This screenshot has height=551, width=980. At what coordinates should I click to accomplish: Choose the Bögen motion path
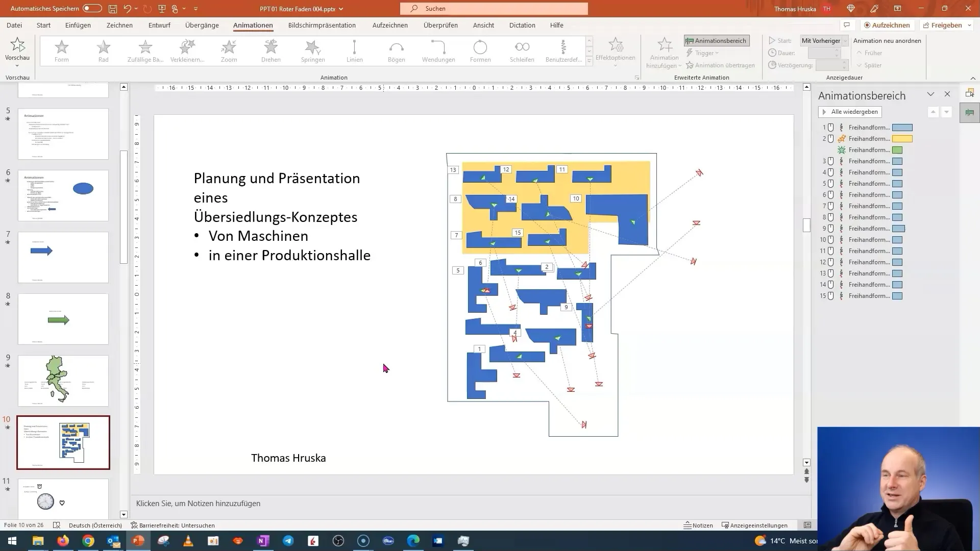(397, 51)
